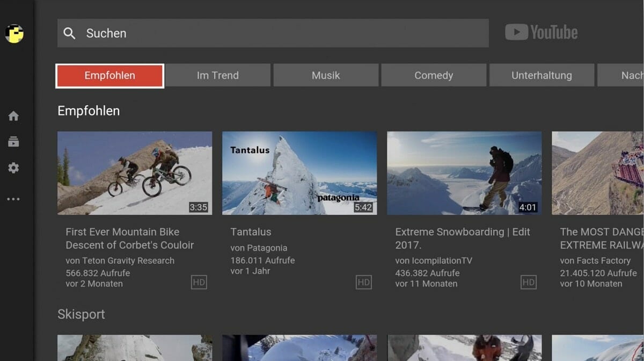Open third Skisport thumbnail with red jacket
The image size is (644, 361).
464,348
